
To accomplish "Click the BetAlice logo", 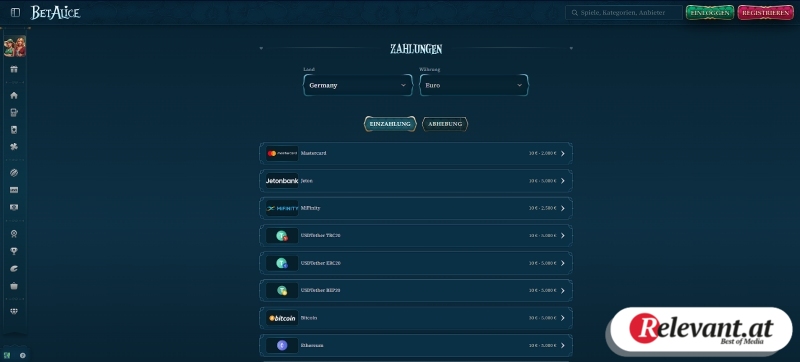I will click(x=55, y=13).
